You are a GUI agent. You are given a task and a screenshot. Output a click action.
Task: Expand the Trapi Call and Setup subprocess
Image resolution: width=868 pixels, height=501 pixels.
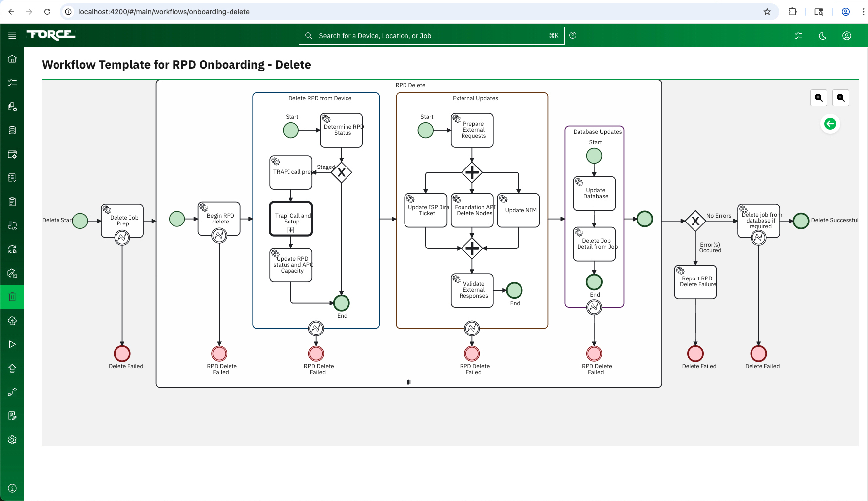click(x=291, y=229)
